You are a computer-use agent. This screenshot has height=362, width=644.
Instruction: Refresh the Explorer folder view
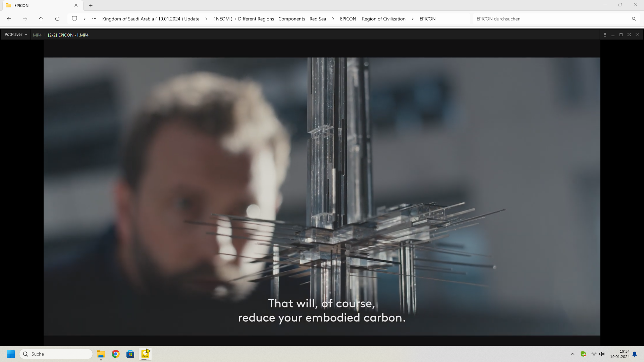57,19
